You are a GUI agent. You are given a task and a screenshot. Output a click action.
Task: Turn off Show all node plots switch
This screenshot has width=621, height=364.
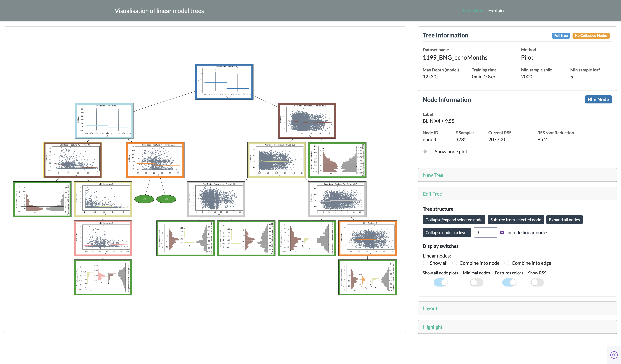click(x=441, y=282)
